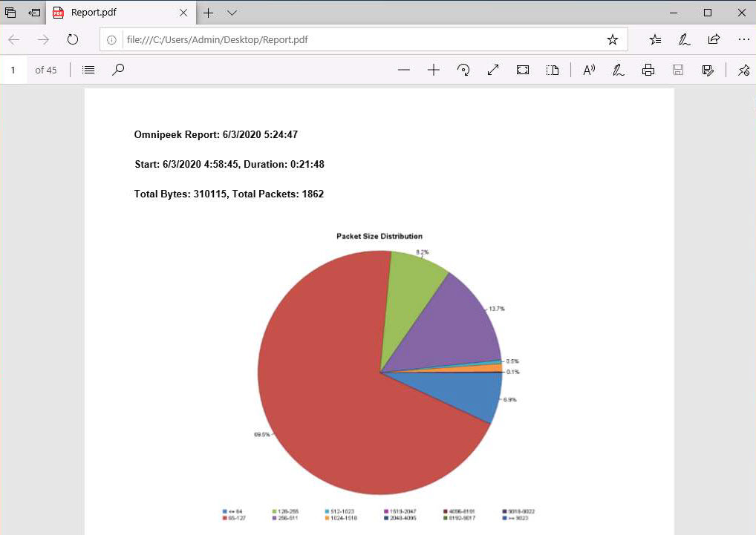Open Settings and more menu
Viewport: 756px width, 535px height.
click(x=744, y=39)
